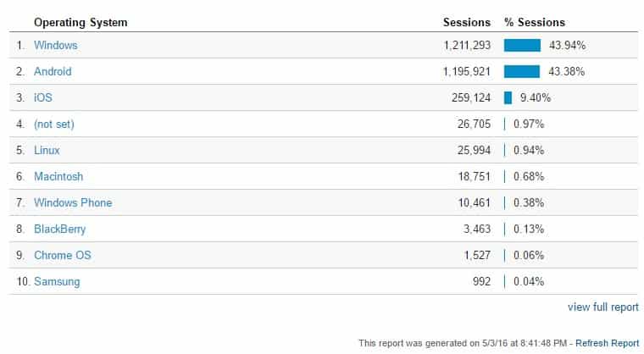The width and height of the screenshot is (644, 354).
Task: Select the Windows Phone link
Action: [73, 203]
